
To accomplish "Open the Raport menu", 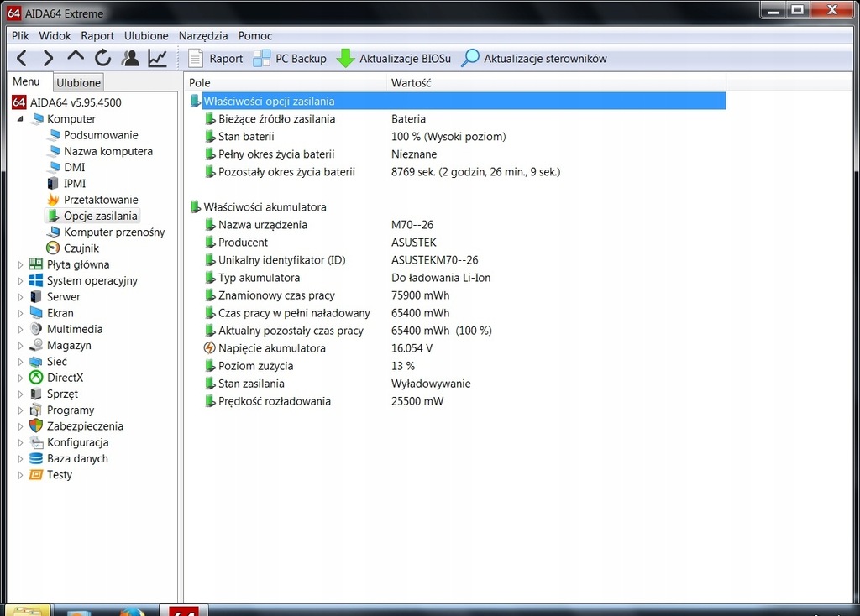I will click(x=97, y=35).
